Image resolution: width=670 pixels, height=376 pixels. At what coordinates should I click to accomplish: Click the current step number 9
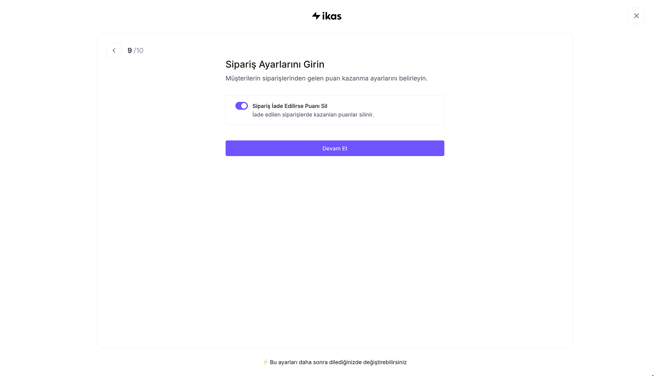click(x=129, y=50)
